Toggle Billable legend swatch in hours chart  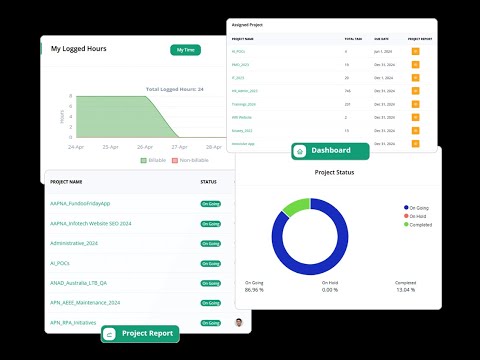[x=144, y=160]
